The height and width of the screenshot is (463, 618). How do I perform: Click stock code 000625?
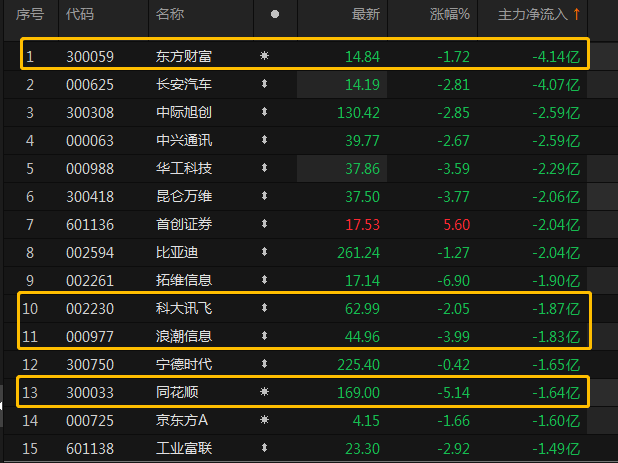pyautogui.click(x=90, y=85)
